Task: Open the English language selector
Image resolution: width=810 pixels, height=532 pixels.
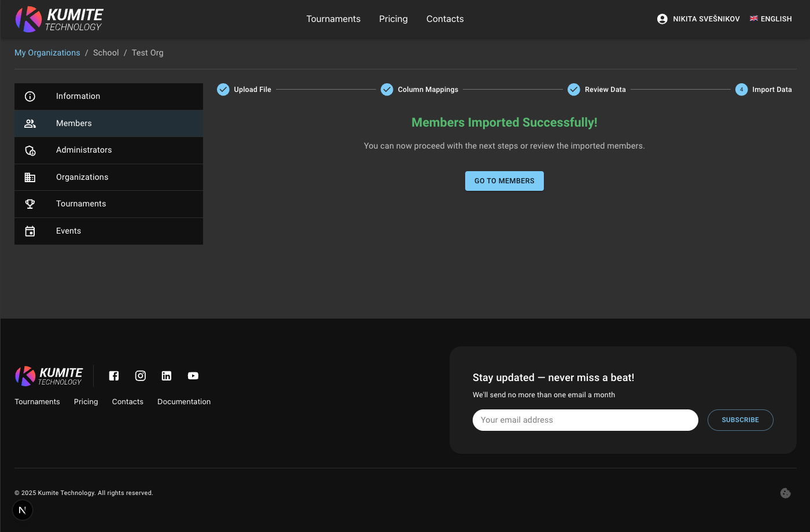Action: 771,19
